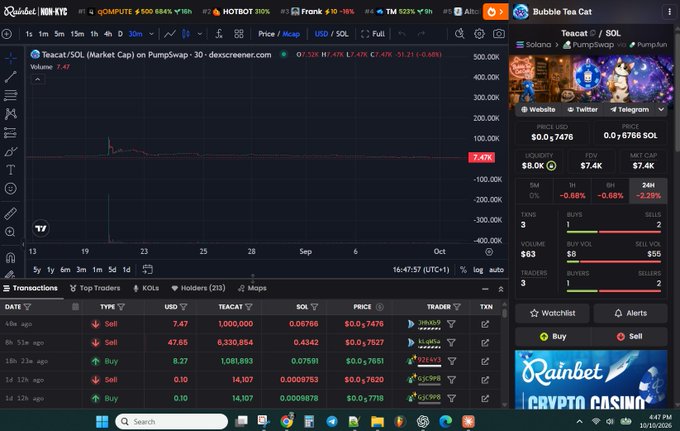680x431 pixels.
Task: Click the fire trending button in top bar
Action: [x=495, y=12]
